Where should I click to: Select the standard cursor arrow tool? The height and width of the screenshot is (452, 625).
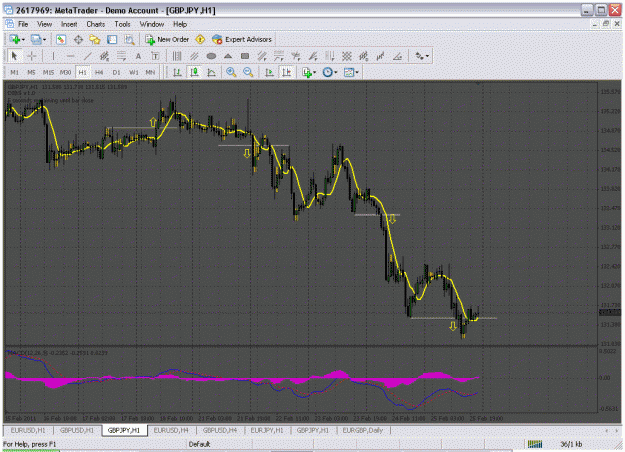pyautogui.click(x=14, y=56)
